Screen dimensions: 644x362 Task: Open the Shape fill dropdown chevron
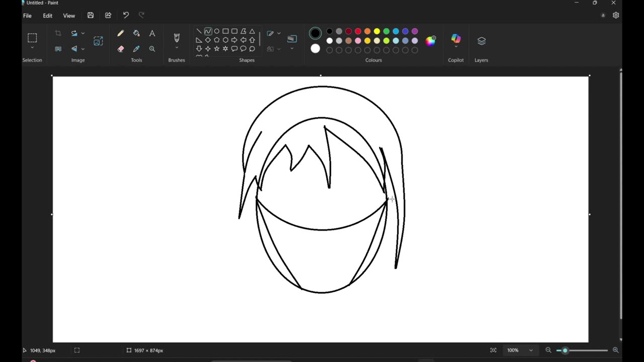[279, 49]
